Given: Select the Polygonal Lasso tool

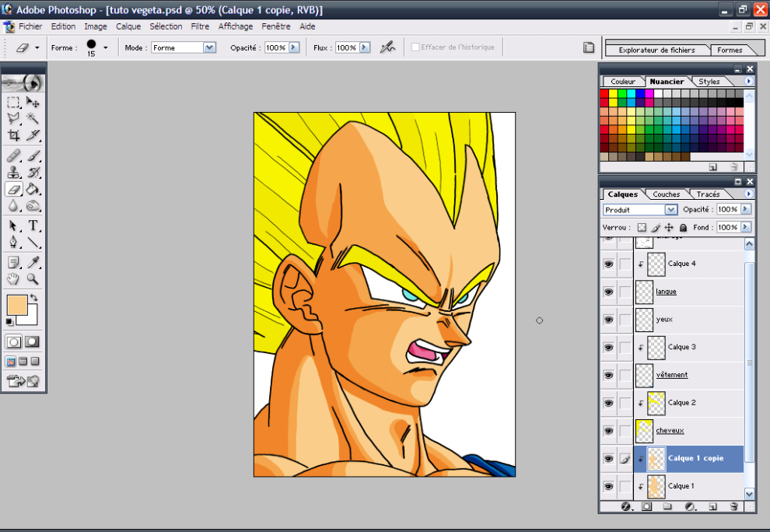Looking at the screenshot, I should pos(13,118).
